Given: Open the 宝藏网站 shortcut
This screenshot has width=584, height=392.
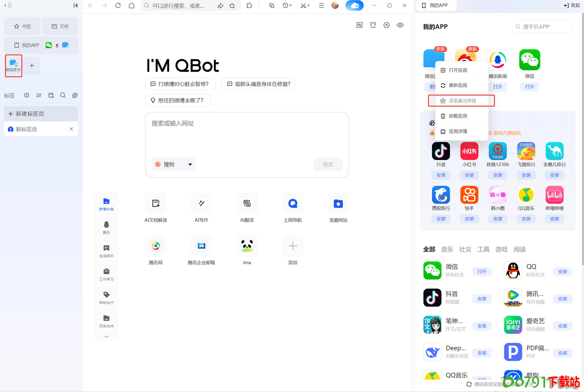Looking at the screenshot, I should coord(338,208).
